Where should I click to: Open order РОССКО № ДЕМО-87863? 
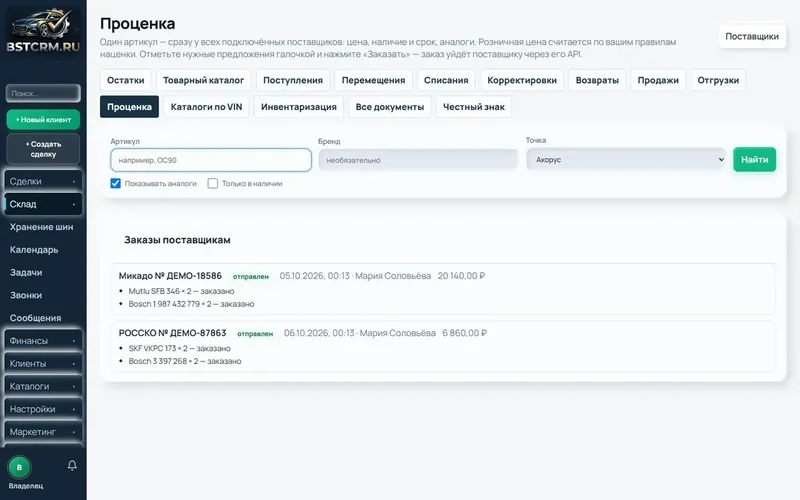(172, 333)
